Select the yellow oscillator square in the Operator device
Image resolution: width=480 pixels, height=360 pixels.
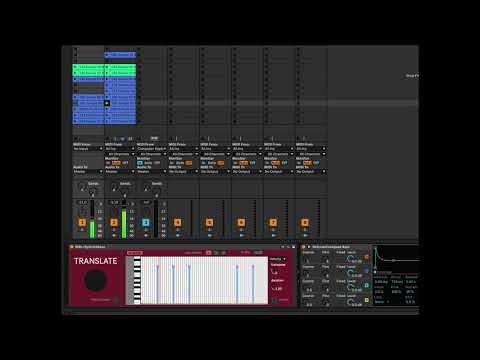click(367, 300)
